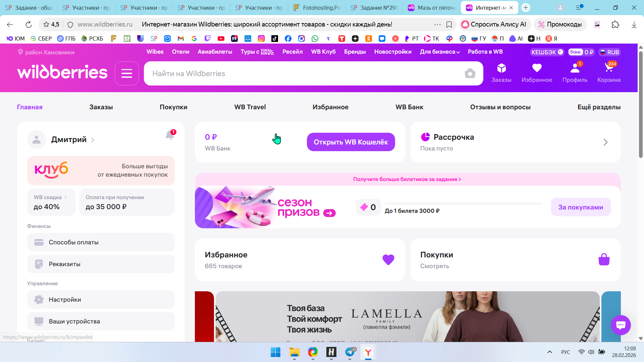
Task: Click the Профиль person icon
Action: tap(575, 68)
